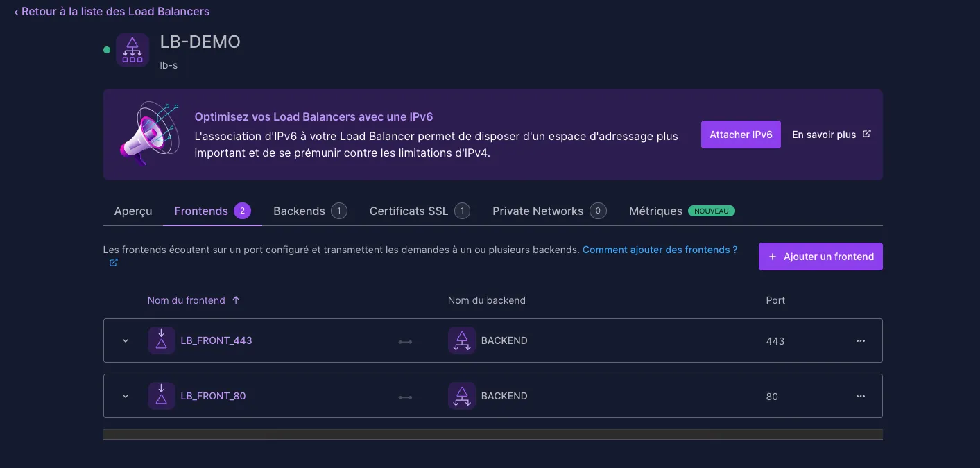Switch to the Aperçu tab
The width and height of the screenshot is (980, 468).
tap(133, 211)
